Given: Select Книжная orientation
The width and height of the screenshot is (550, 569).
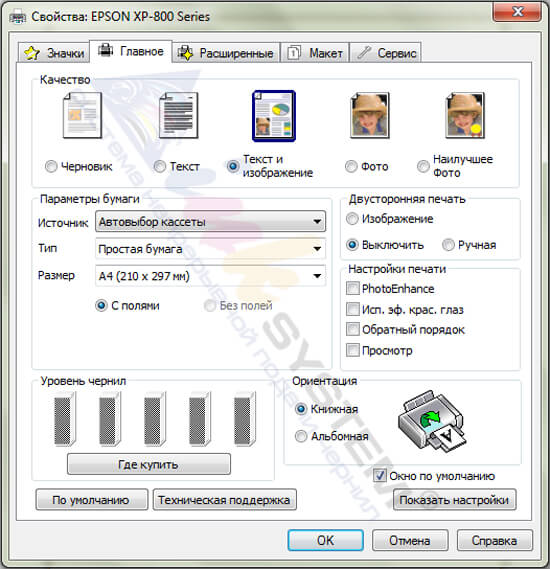Looking at the screenshot, I should [x=301, y=409].
